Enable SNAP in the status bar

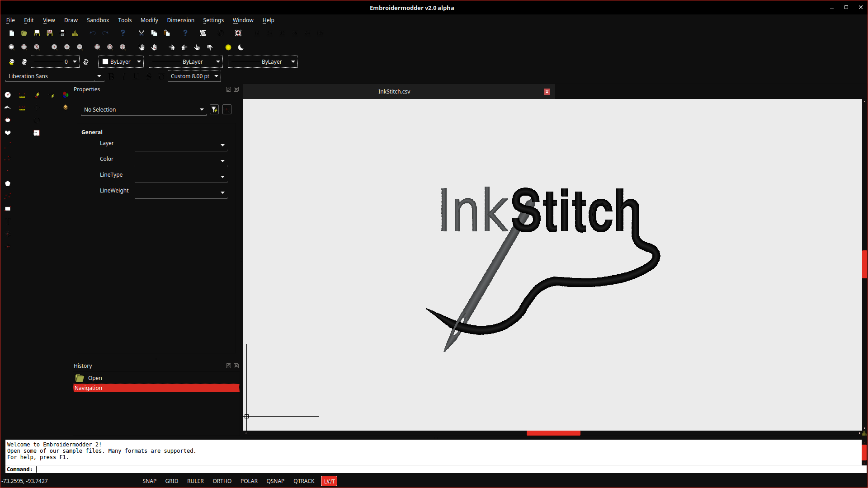pos(149,481)
